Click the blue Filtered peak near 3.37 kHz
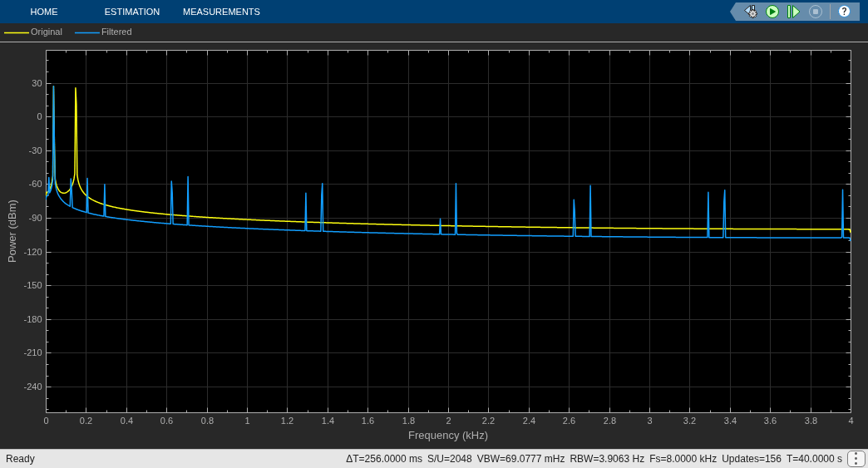868x468 pixels. pyautogui.click(x=724, y=213)
